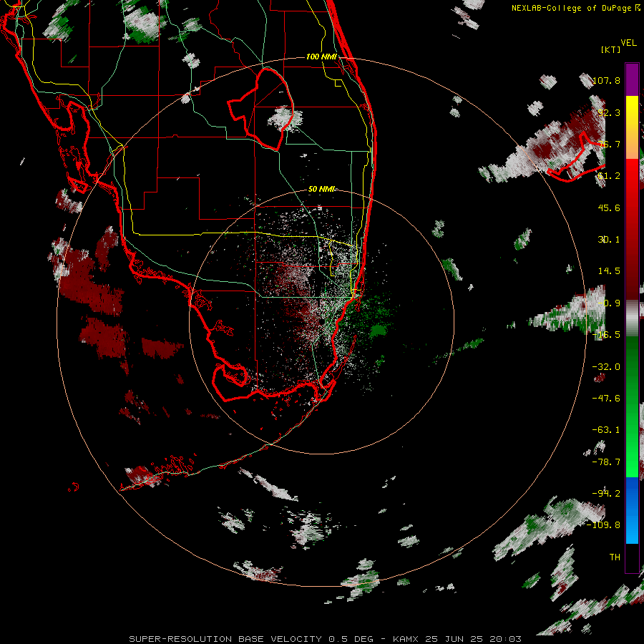644x644 pixels.
Task: Select the -78.7 legend value
Action: [x=606, y=462]
